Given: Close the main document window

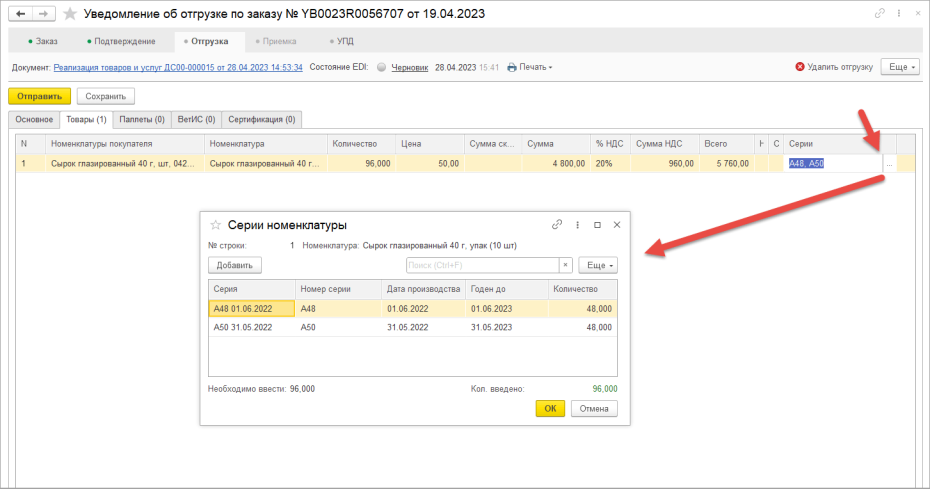Looking at the screenshot, I should click(x=919, y=13).
